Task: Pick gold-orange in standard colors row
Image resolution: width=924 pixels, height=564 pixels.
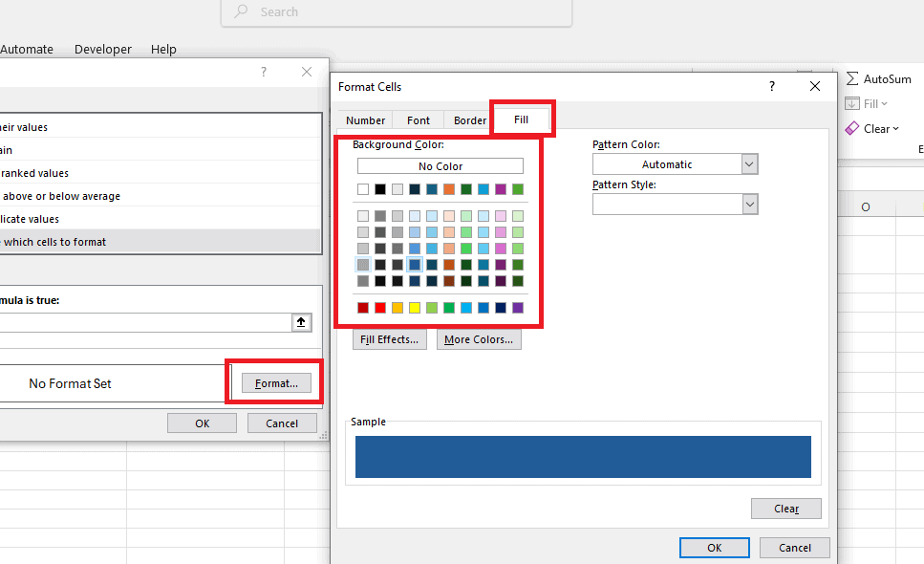Action: [x=398, y=308]
